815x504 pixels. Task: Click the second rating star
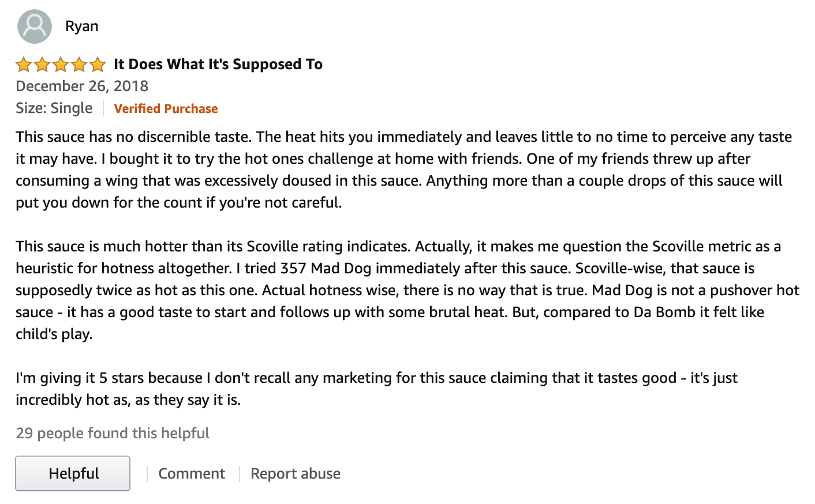point(42,65)
